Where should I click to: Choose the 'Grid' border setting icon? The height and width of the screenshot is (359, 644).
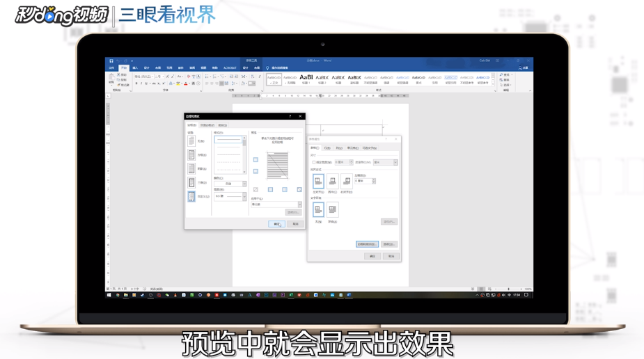(x=191, y=182)
